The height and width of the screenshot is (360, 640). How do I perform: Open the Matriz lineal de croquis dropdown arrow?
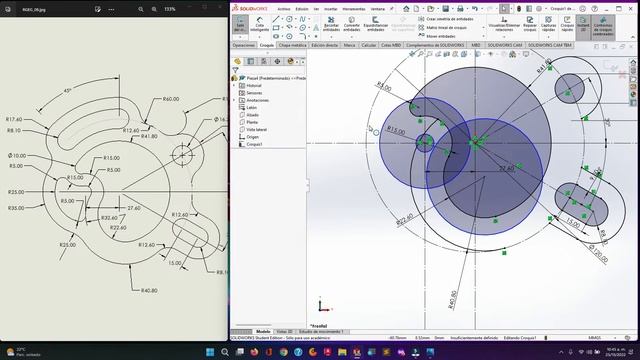[x=484, y=28]
